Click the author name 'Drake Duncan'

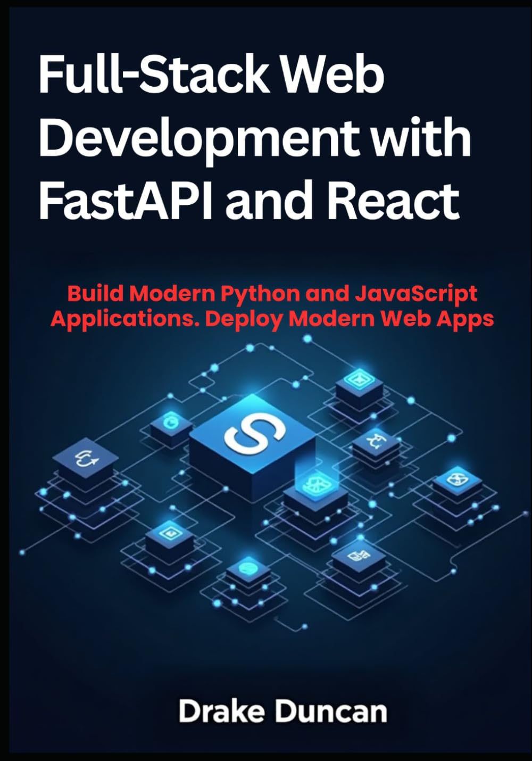coord(282,712)
